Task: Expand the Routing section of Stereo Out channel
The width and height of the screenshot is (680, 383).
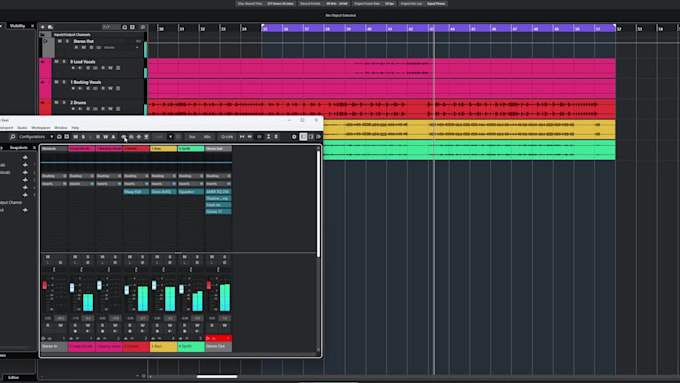Action: pos(218,176)
